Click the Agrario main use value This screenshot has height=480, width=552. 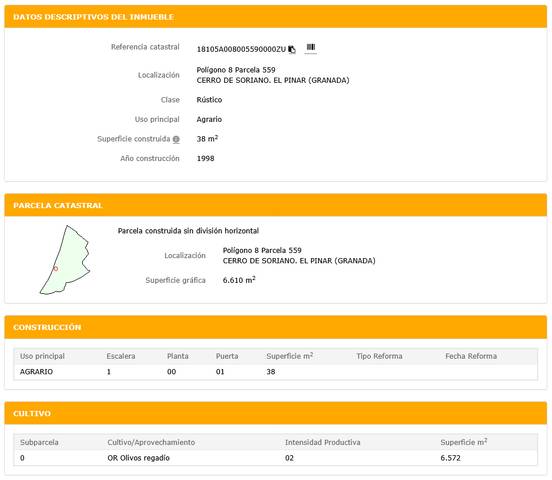[x=209, y=119]
